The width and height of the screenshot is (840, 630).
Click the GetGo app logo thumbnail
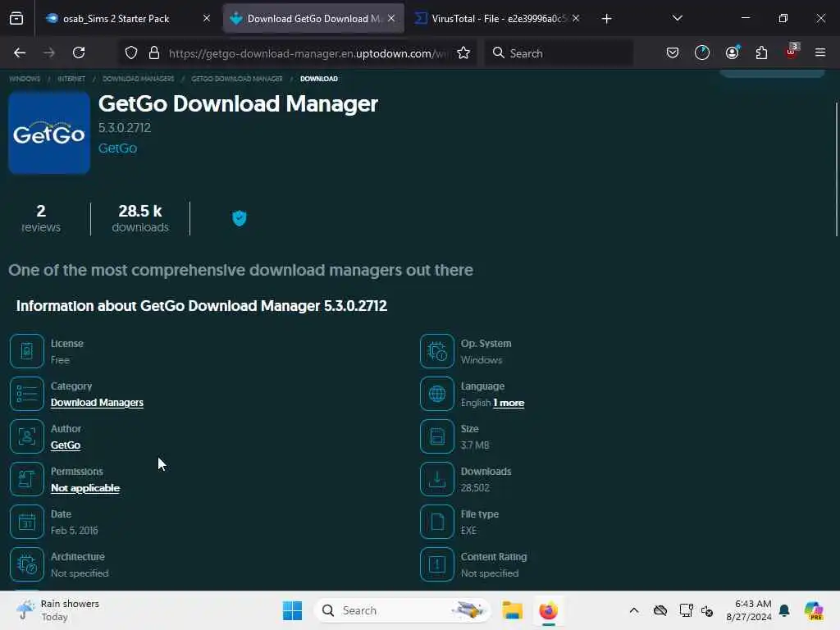pyautogui.click(x=48, y=132)
